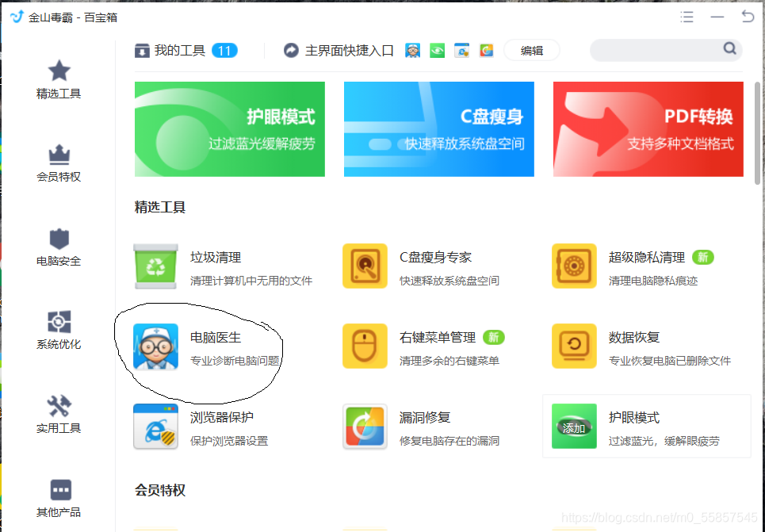Click 我的工具 download box icon

point(142,50)
